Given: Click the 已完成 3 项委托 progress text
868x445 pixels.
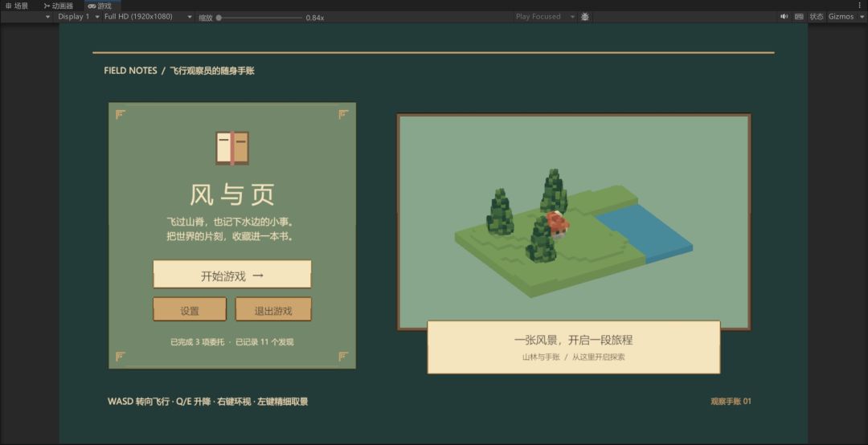Looking at the screenshot, I should pos(197,342).
